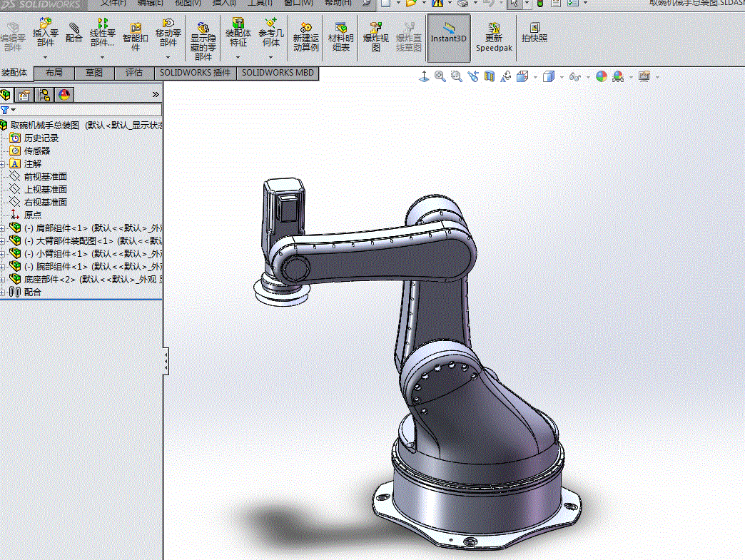The width and height of the screenshot is (745, 560).
Task: Switch to ConfigurationManager panel tab
Action: [x=44, y=95]
